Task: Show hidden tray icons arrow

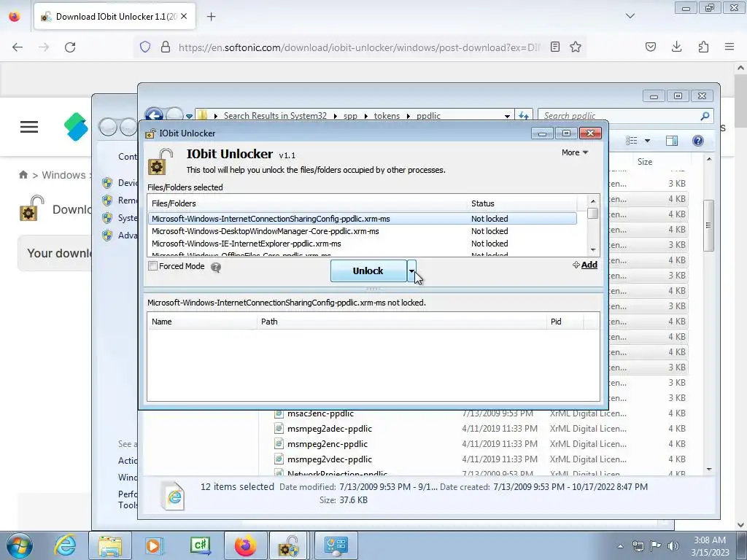Action: [x=620, y=545]
